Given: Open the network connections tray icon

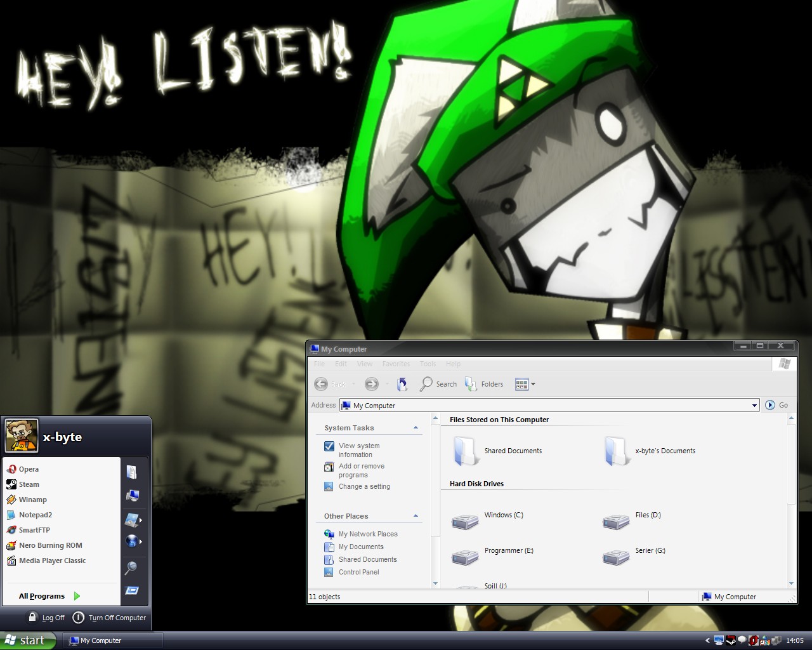Looking at the screenshot, I should [x=776, y=640].
